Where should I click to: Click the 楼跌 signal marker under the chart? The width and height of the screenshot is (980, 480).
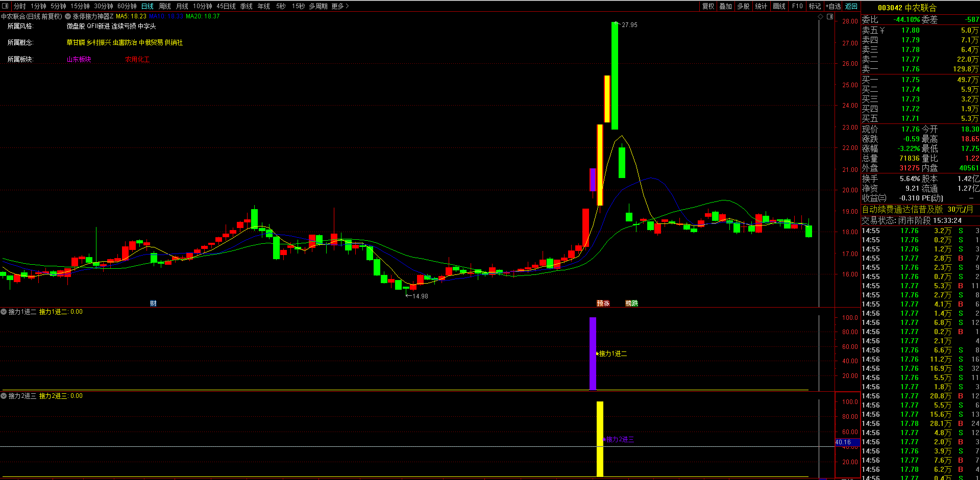pyautogui.click(x=632, y=303)
